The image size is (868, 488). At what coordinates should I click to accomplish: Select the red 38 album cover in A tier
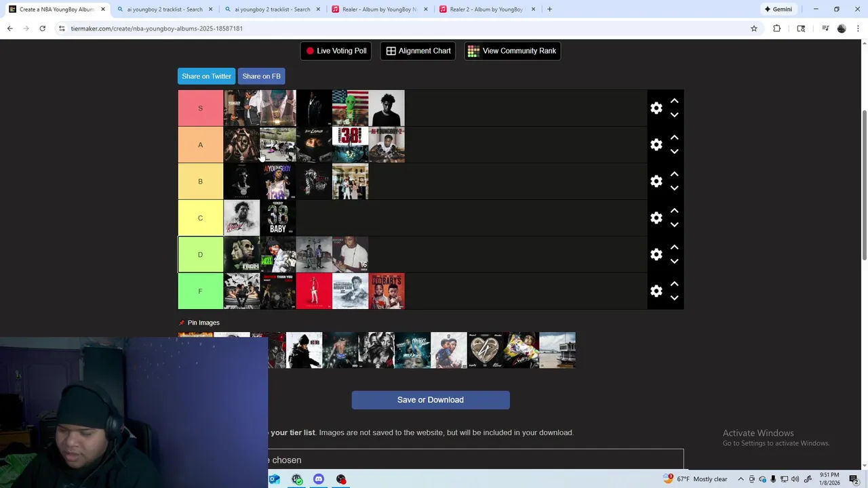point(350,145)
